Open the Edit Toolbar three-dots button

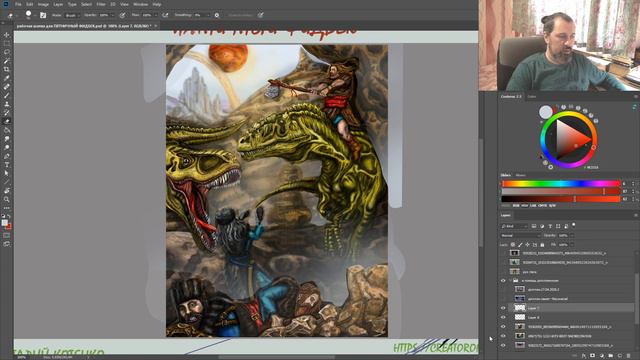click(x=7, y=208)
